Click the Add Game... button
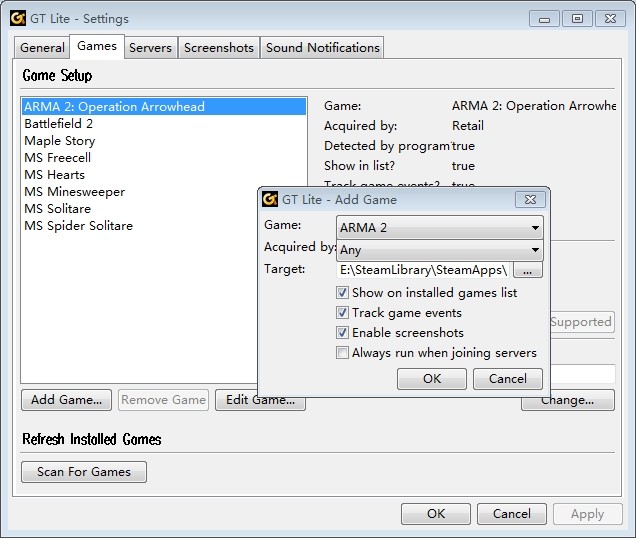Viewport: 636px width, 538px height. pyautogui.click(x=67, y=400)
